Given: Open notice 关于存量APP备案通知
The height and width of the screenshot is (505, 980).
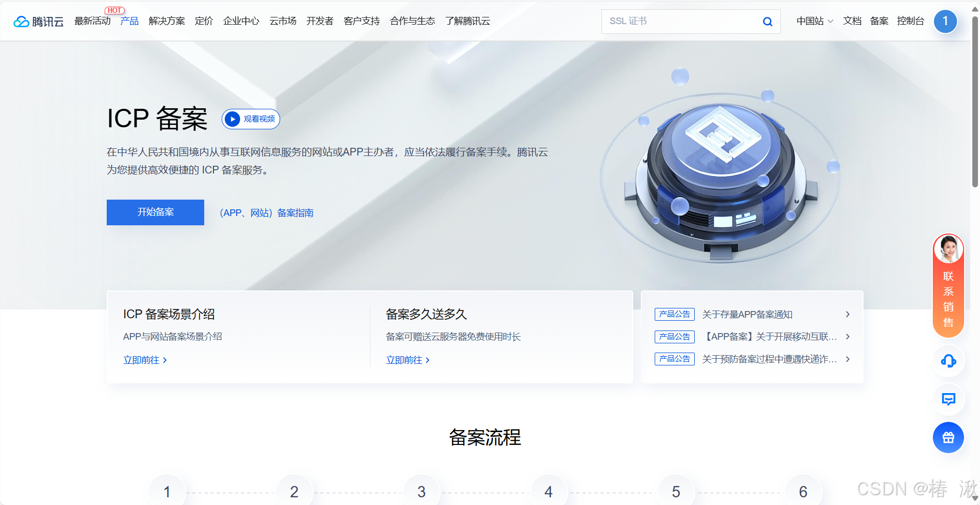Looking at the screenshot, I should point(747,315).
